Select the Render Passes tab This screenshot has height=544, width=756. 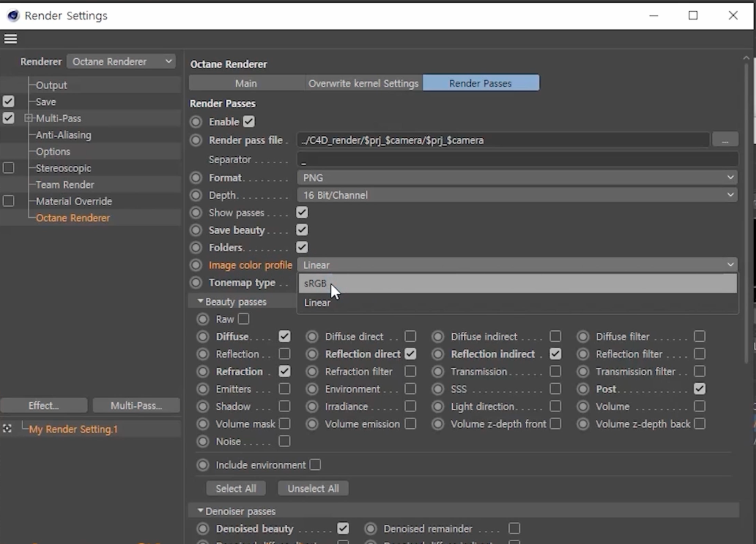click(481, 83)
